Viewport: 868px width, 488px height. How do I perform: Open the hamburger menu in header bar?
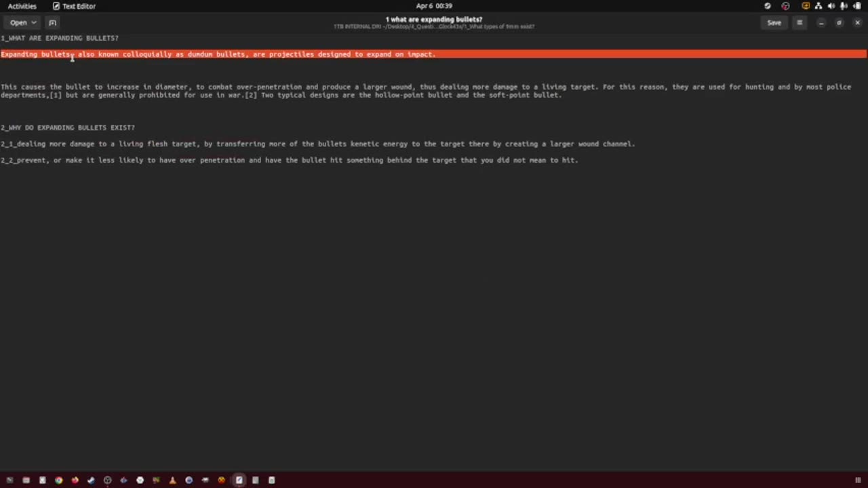click(800, 22)
